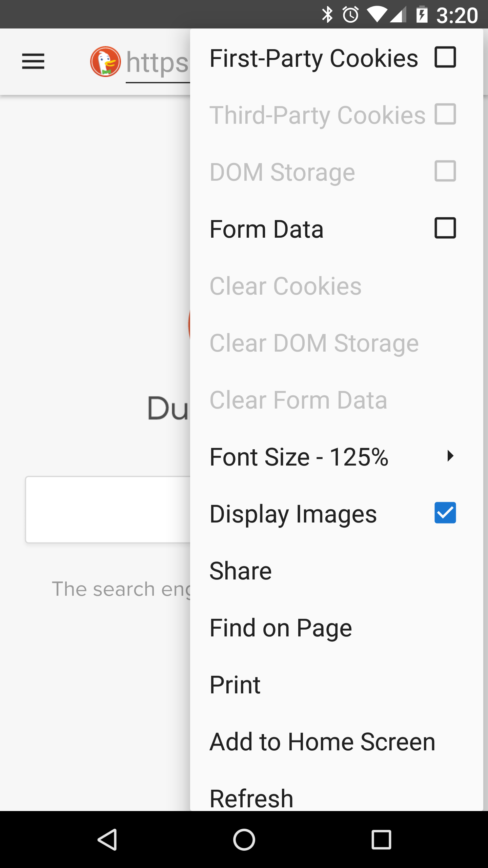Tap the Android home circle button

pyautogui.click(x=244, y=840)
